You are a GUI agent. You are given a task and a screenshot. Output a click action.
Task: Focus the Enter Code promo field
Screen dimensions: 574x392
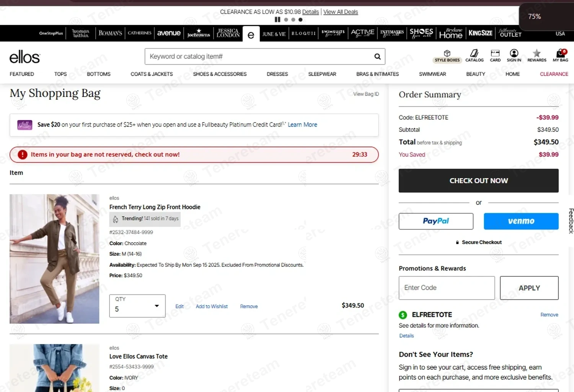447,288
